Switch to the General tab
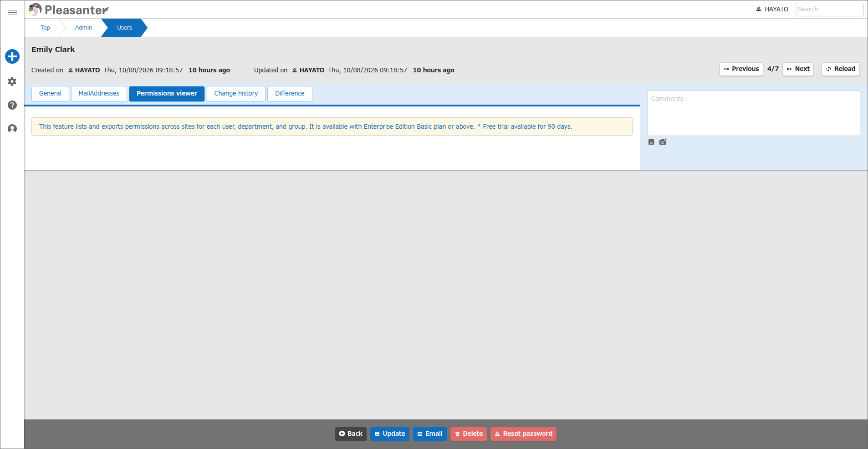The image size is (868, 449). click(50, 94)
